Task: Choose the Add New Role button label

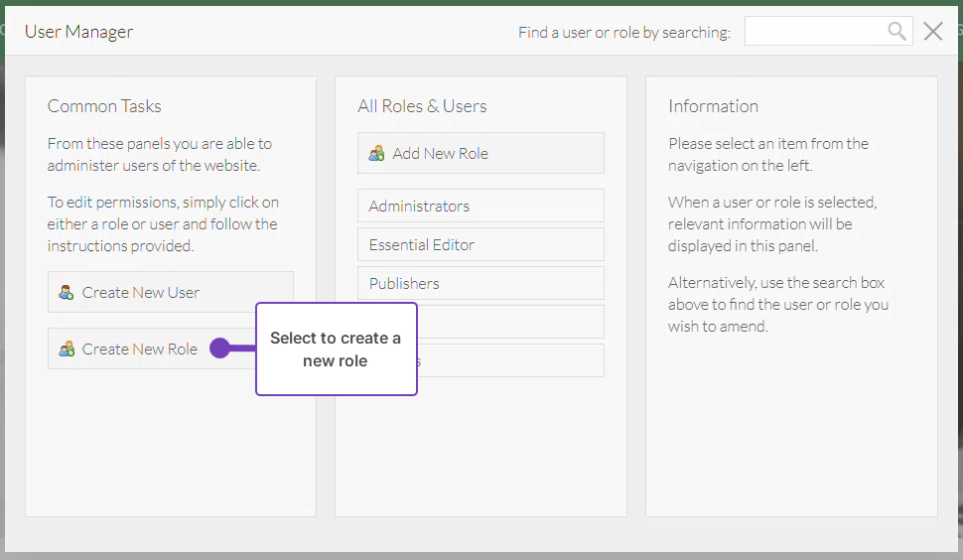Action: coord(440,154)
